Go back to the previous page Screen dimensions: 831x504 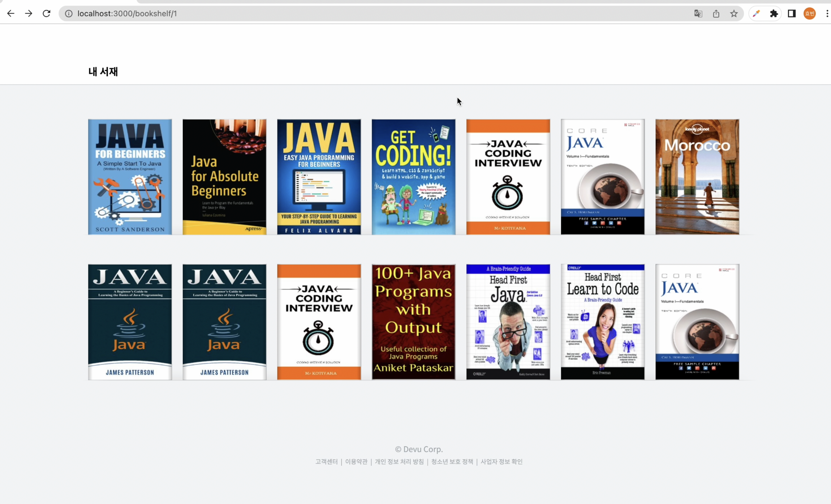11,13
